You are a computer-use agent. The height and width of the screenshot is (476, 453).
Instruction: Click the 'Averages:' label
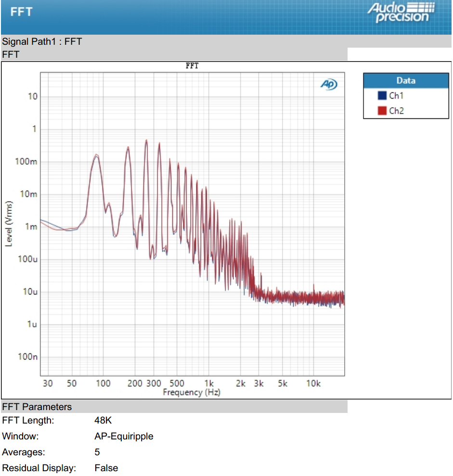click(24, 452)
